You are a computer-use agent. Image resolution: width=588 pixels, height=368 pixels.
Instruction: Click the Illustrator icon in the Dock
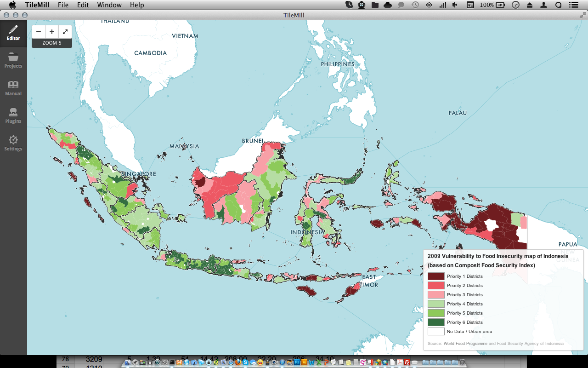pos(305,362)
